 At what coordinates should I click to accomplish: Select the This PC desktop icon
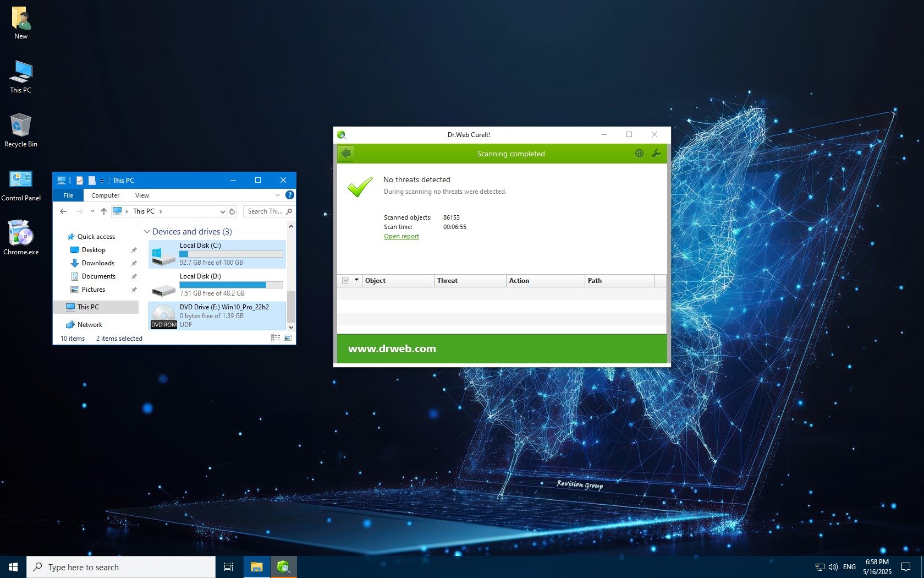(21, 77)
